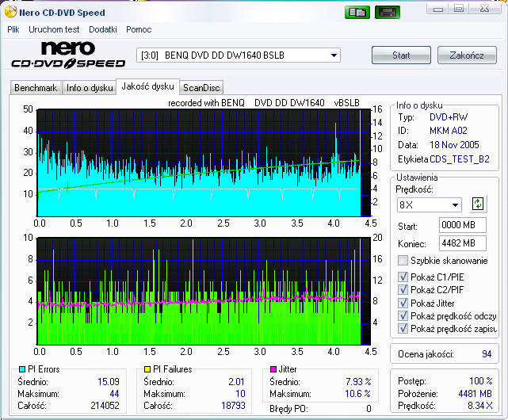The width and height of the screenshot is (508, 420).
Task: Toggle Pokaż prędkość odczytu checkbox
Action: [x=403, y=315]
